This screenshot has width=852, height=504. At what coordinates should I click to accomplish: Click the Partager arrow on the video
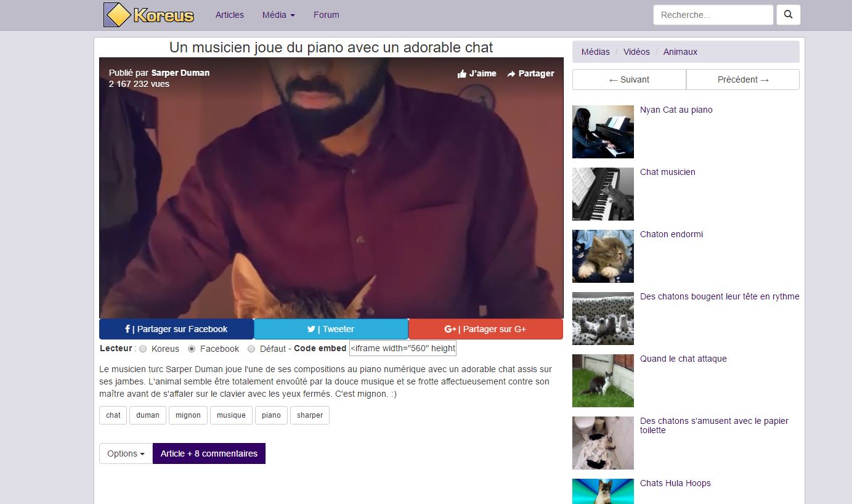click(511, 73)
